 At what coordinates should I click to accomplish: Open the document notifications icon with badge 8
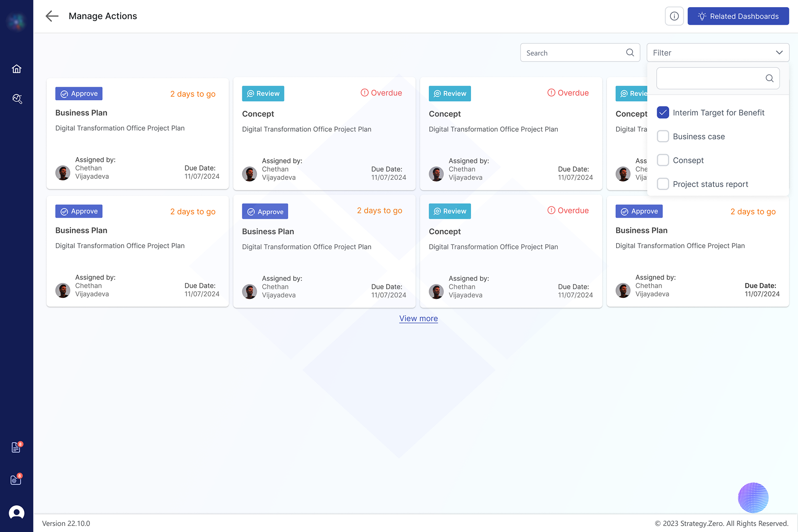15,447
